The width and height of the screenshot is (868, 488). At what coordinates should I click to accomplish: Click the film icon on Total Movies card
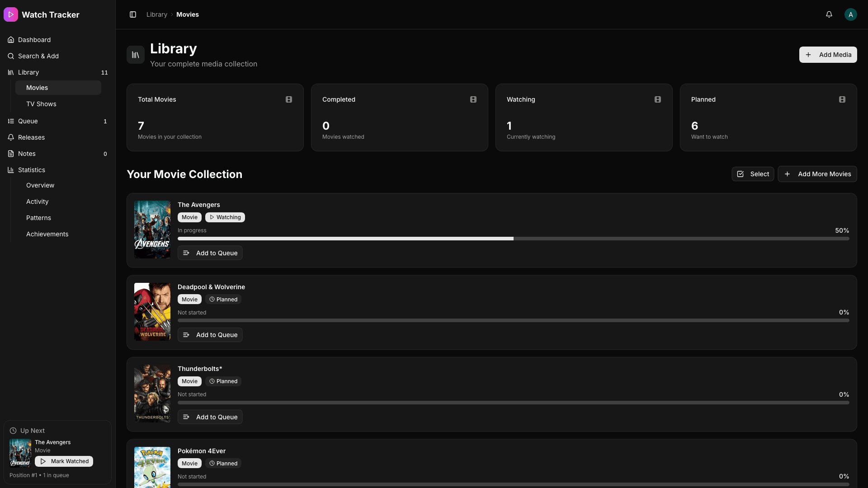(289, 99)
